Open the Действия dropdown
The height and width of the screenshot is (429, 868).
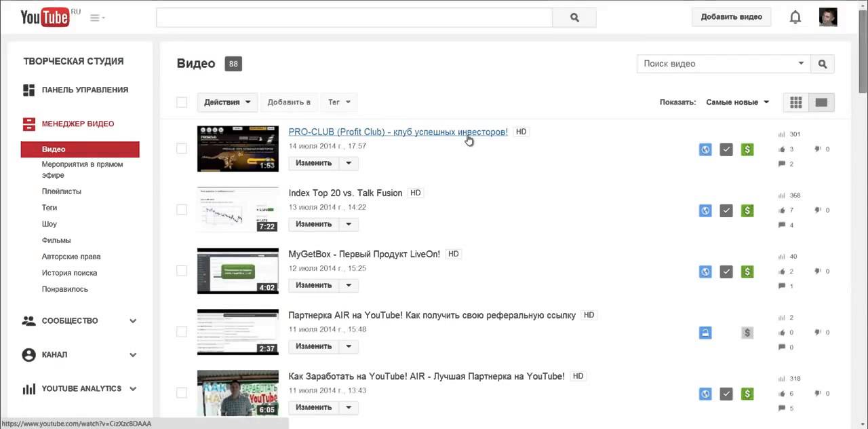coord(227,102)
